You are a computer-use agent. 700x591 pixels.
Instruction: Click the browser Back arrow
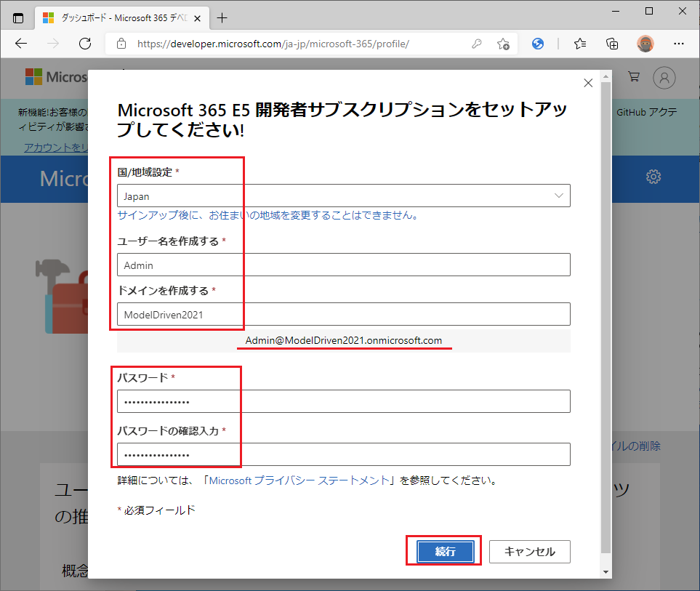(21, 44)
